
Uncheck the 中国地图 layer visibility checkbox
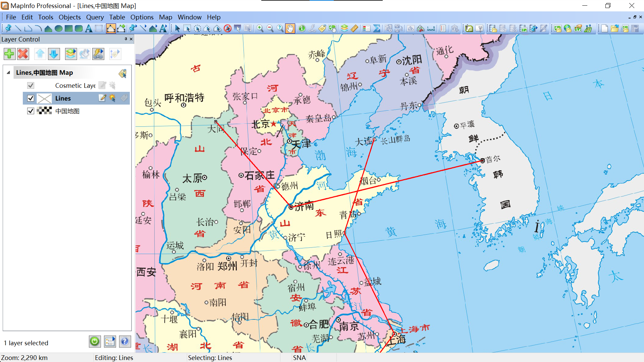click(31, 111)
